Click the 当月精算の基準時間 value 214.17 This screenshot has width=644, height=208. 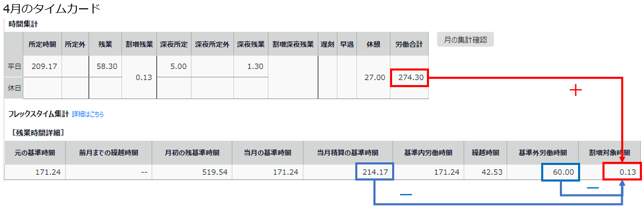coord(375,172)
